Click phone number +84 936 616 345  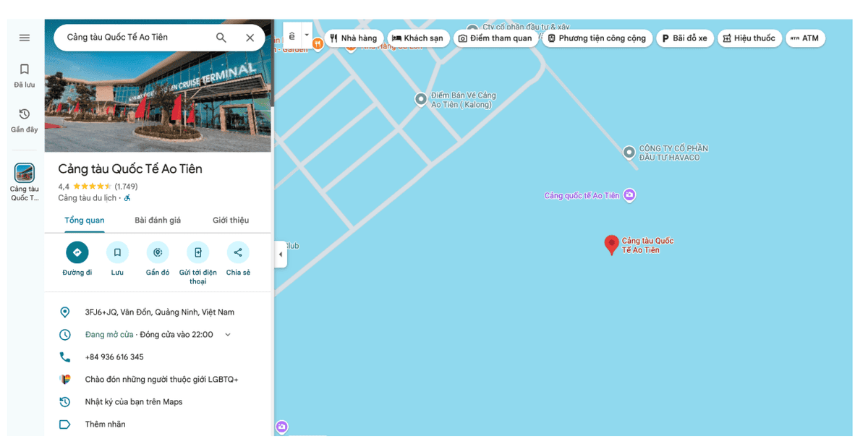coord(114,357)
